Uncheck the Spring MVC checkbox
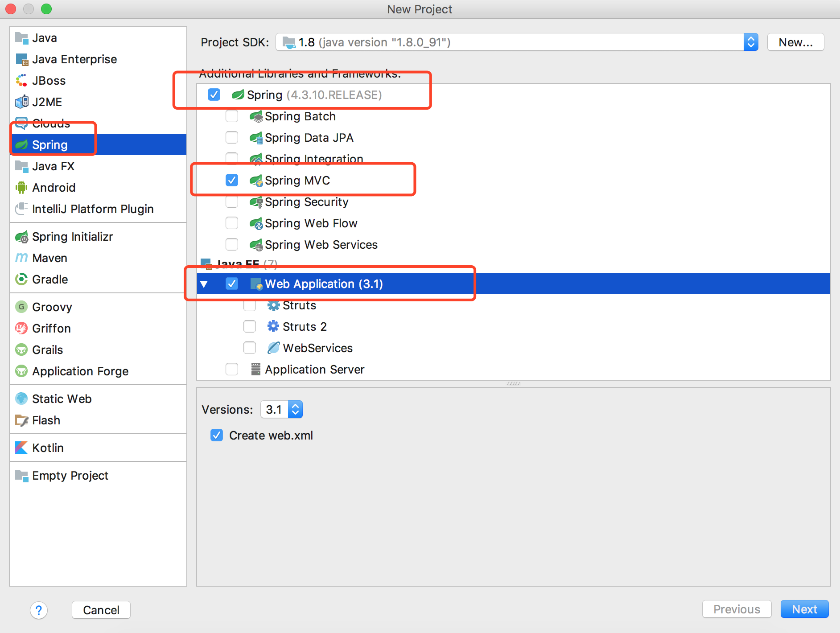The width and height of the screenshot is (840, 633). click(x=232, y=181)
